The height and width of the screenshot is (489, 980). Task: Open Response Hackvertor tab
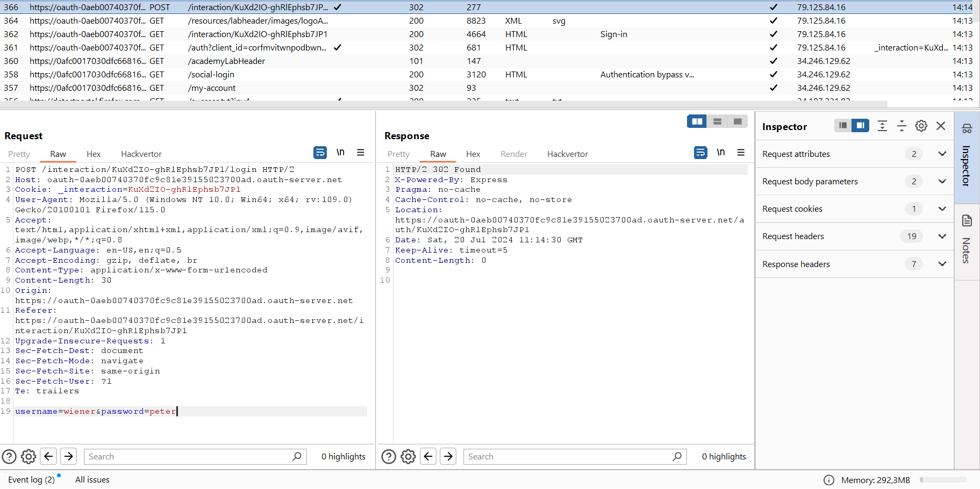[x=568, y=154]
